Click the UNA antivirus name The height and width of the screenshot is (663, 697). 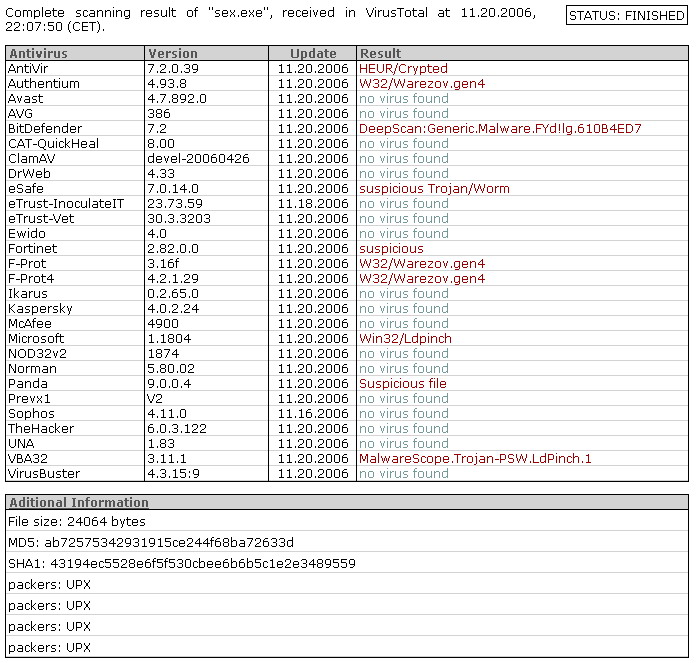pos(21,443)
